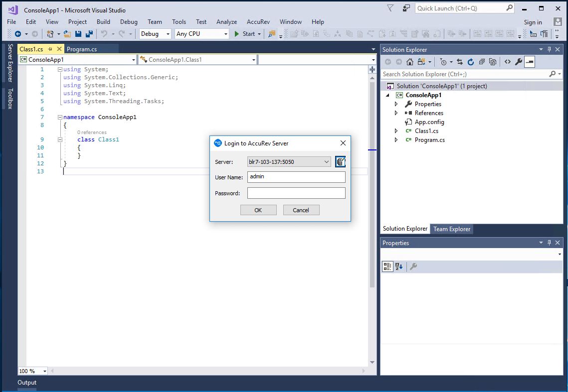
Task: Click Cancel in the AccuRev login dialog
Action: click(301, 210)
